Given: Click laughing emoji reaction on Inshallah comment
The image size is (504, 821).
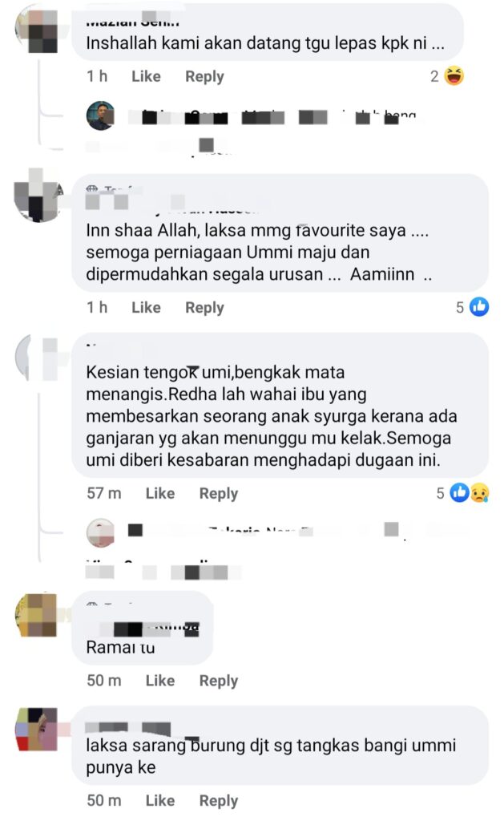Looking at the screenshot, I should [x=454, y=76].
